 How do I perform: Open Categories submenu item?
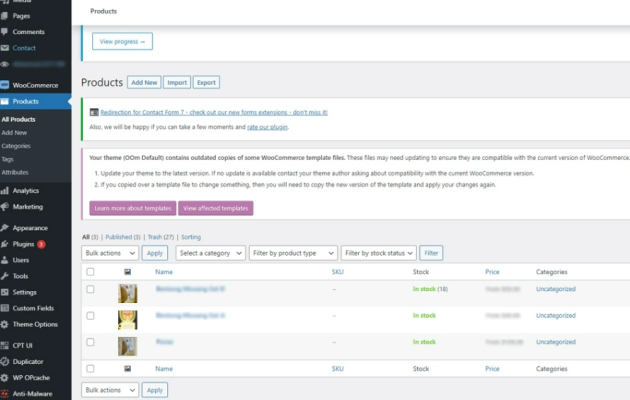pyautogui.click(x=16, y=146)
